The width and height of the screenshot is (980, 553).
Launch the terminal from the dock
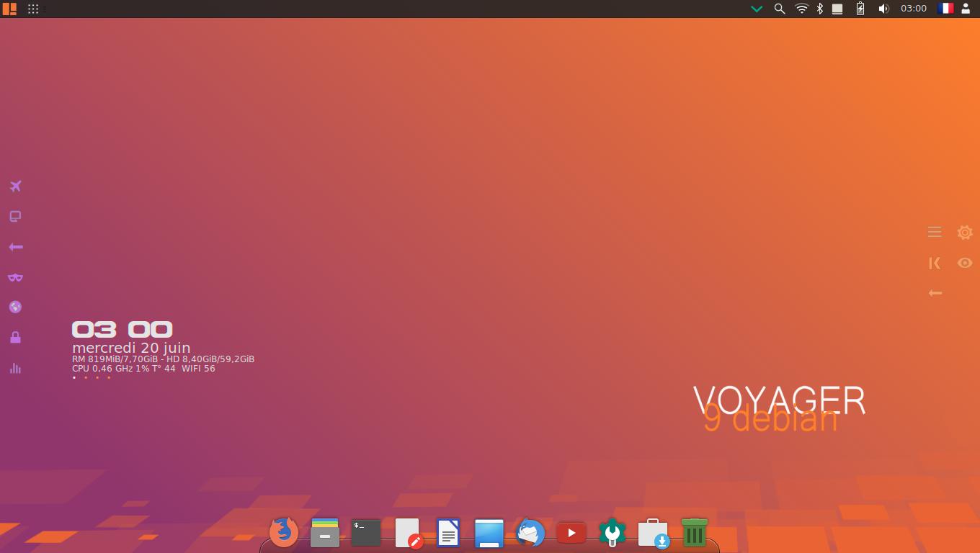(366, 533)
